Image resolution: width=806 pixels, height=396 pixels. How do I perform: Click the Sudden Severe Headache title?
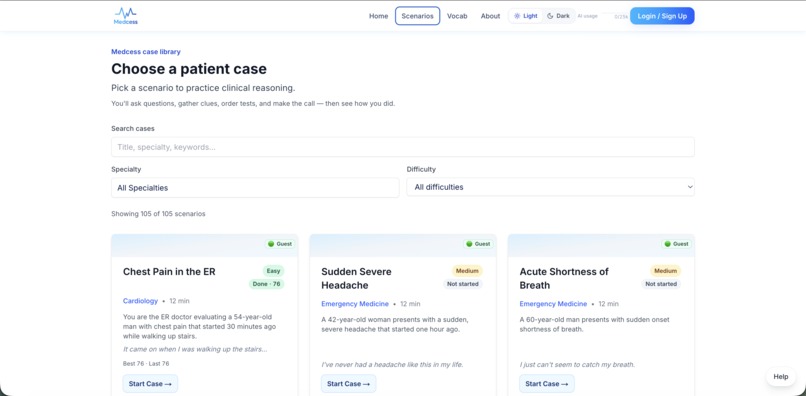pos(356,278)
